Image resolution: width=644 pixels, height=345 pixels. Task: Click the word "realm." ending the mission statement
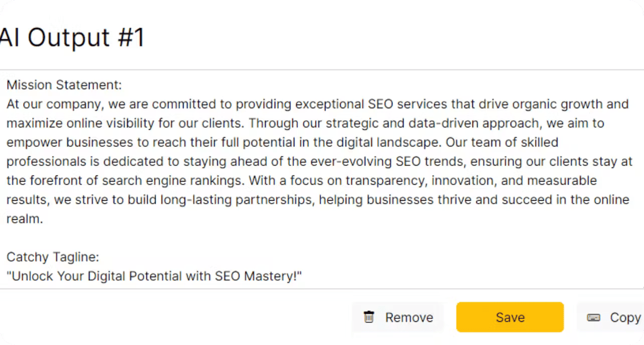[x=25, y=219]
